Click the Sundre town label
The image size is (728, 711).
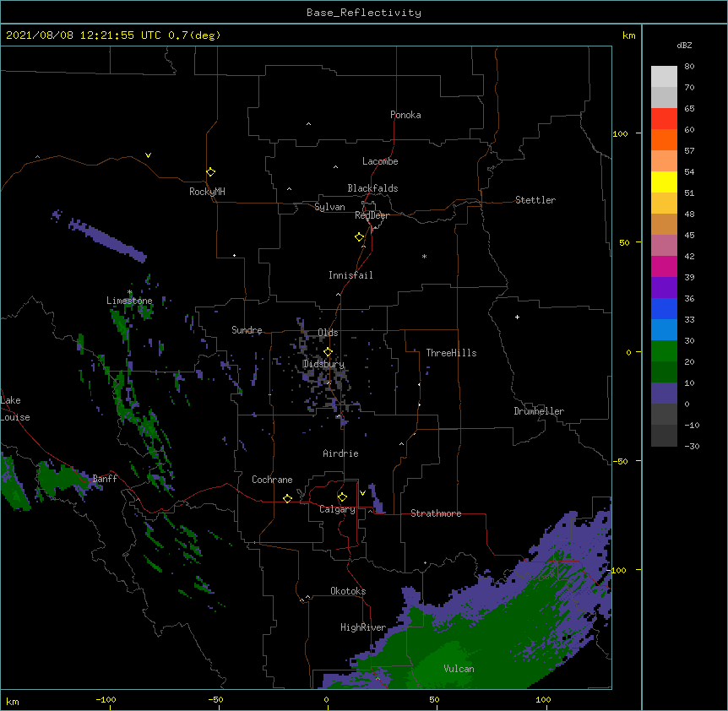click(247, 330)
